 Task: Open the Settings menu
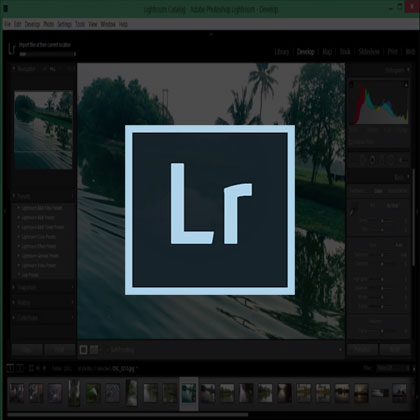click(64, 24)
